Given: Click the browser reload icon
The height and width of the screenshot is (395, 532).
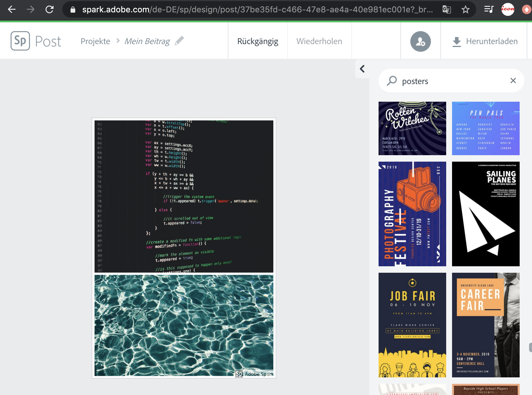Looking at the screenshot, I should pyautogui.click(x=49, y=10).
